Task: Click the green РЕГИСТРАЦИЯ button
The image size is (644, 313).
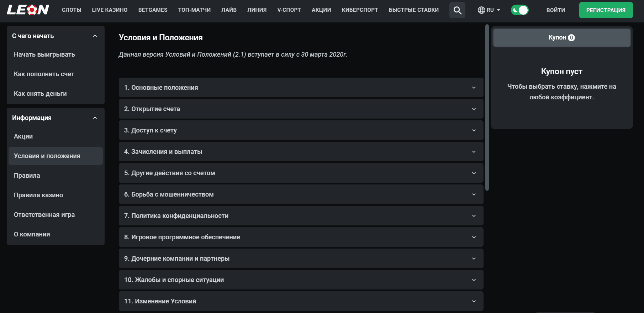Action: point(606,10)
